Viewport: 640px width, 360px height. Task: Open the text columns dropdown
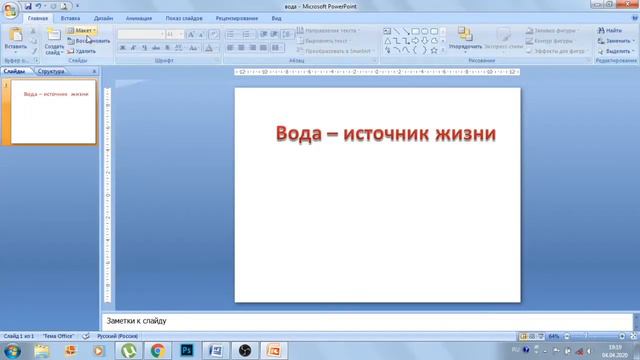pos(277,48)
